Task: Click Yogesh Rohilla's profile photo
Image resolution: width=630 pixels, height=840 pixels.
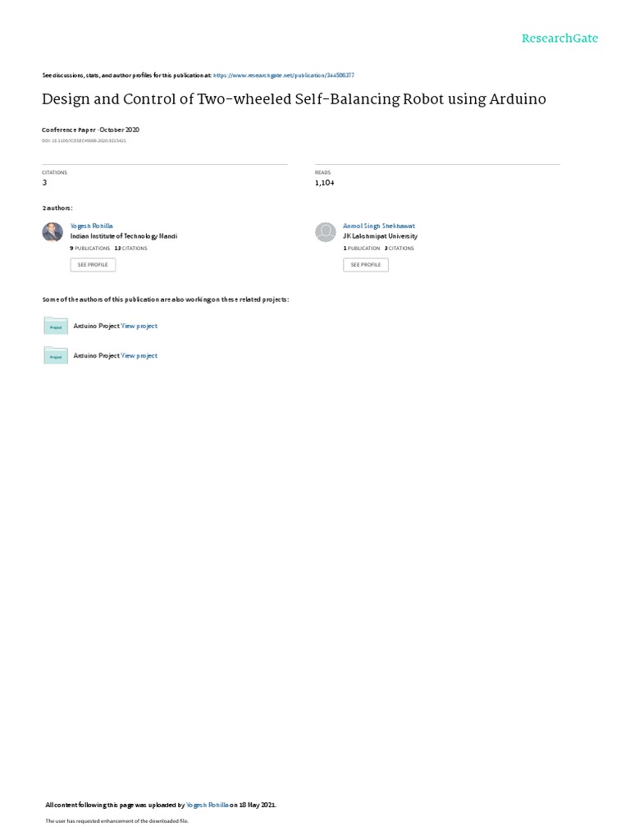Action: pos(52,232)
